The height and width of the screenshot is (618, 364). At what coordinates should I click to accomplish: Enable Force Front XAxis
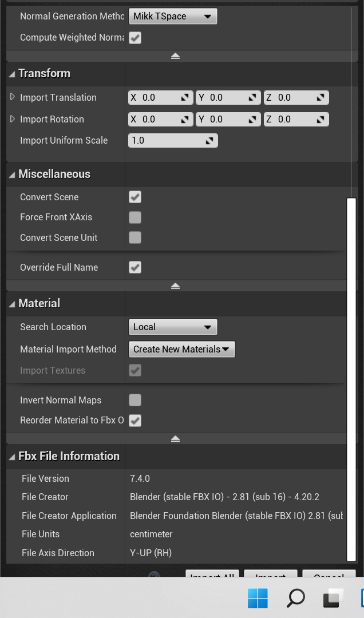pyautogui.click(x=135, y=217)
